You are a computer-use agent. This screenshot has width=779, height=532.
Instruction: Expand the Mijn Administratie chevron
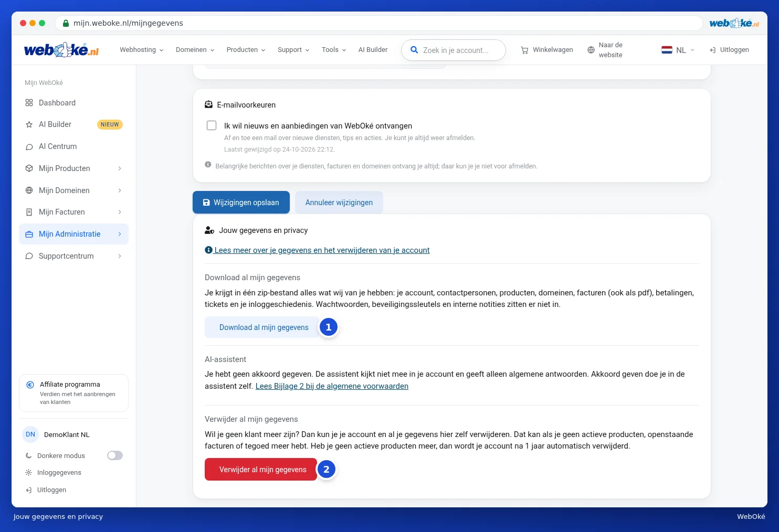click(x=120, y=234)
